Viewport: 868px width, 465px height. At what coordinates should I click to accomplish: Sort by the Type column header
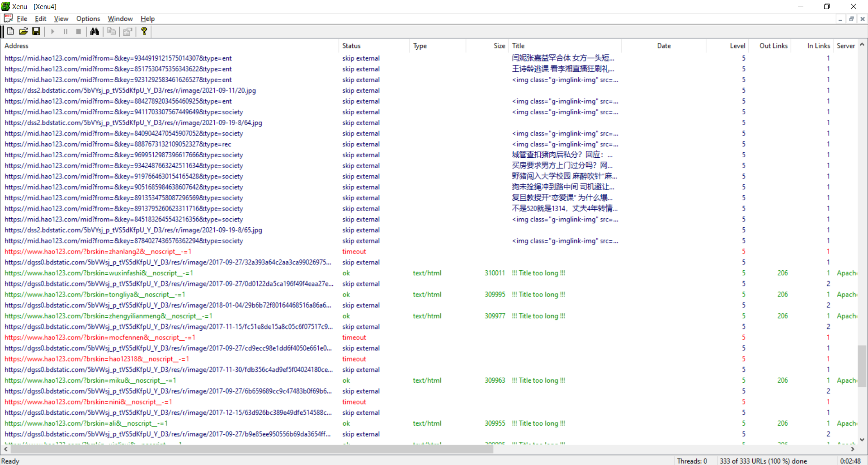438,46
